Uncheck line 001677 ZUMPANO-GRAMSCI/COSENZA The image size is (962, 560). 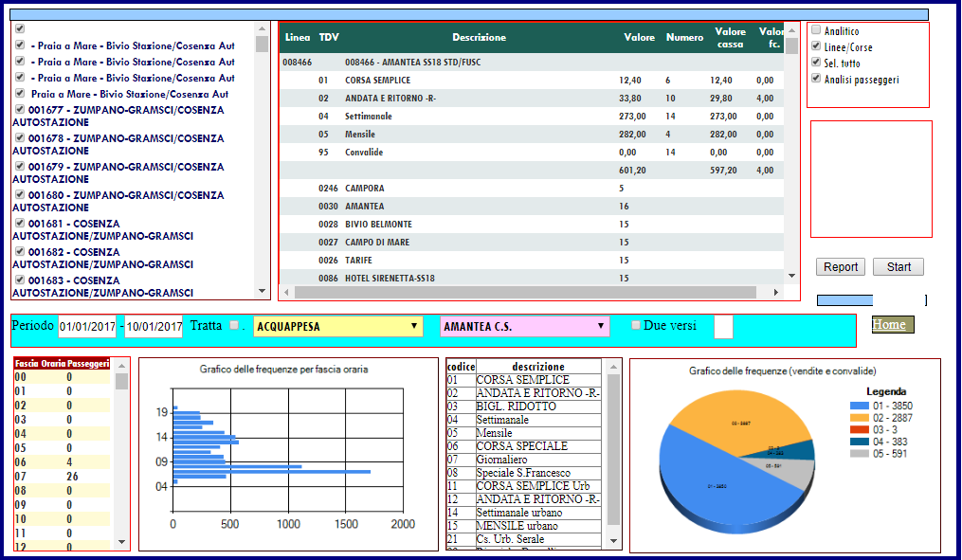(20, 109)
